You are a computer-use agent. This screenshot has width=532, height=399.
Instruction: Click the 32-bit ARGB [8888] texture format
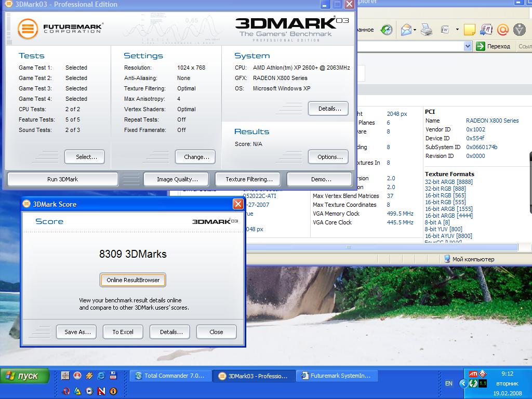click(x=448, y=182)
